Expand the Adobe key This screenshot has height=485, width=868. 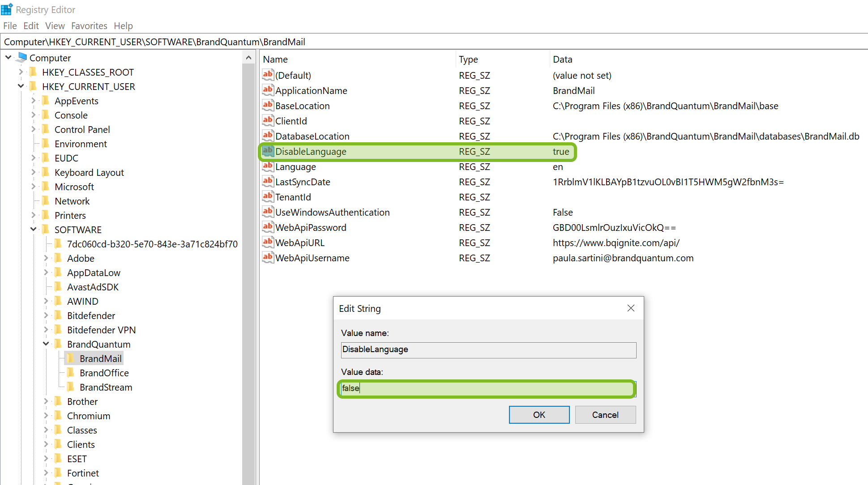46,258
